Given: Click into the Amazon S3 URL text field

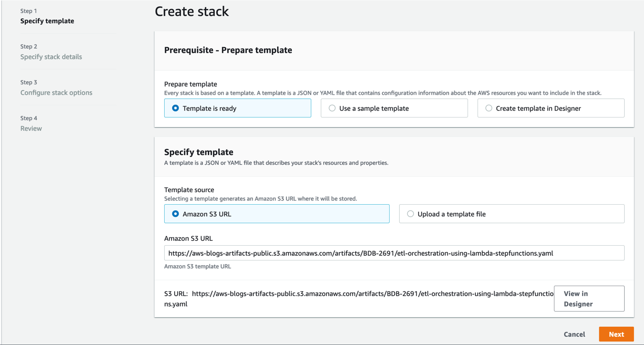Looking at the screenshot, I should click(394, 253).
